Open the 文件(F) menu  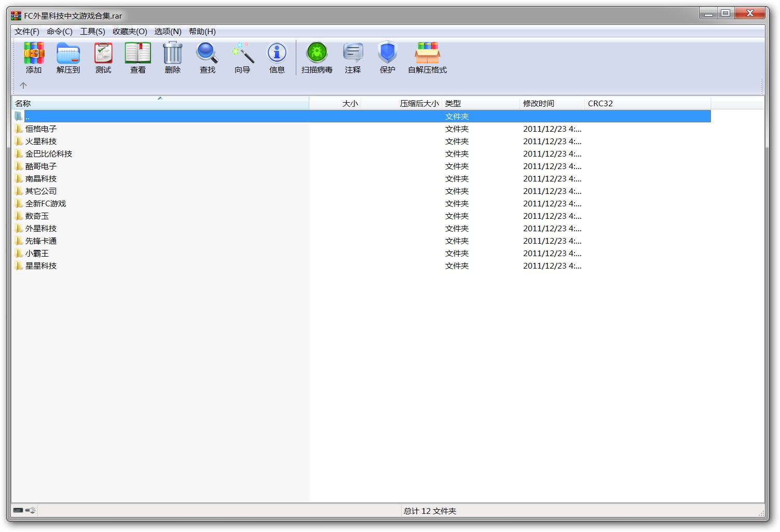point(27,32)
